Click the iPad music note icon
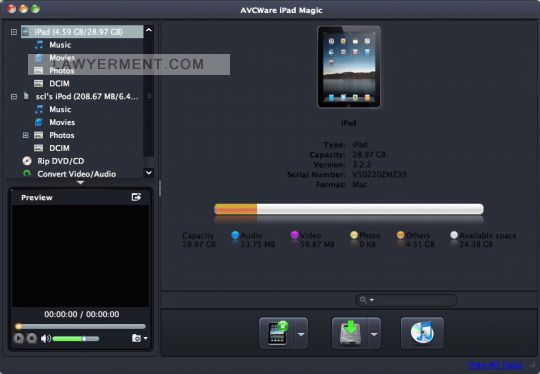This screenshot has height=374, width=540. [x=39, y=44]
